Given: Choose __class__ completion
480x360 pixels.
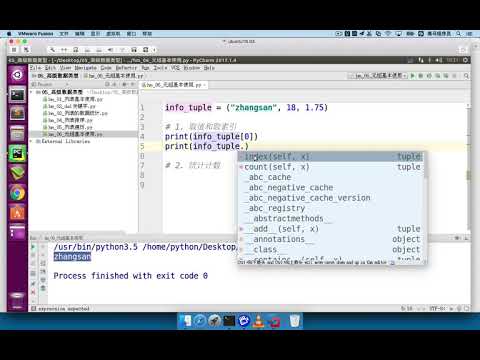Looking at the screenshot, I should point(331,250).
